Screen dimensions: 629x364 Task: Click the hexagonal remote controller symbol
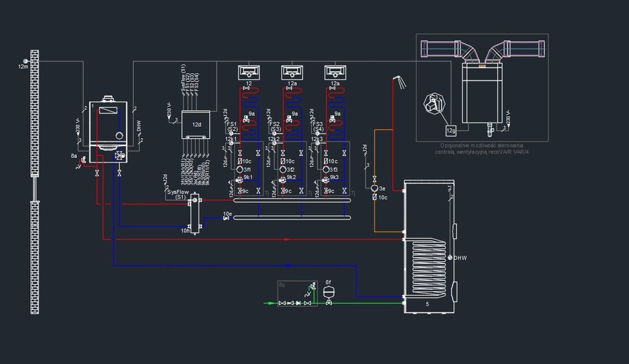436,106
